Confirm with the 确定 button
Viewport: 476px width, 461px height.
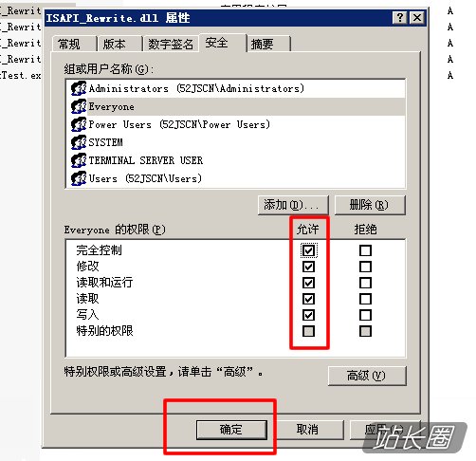(231, 430)
